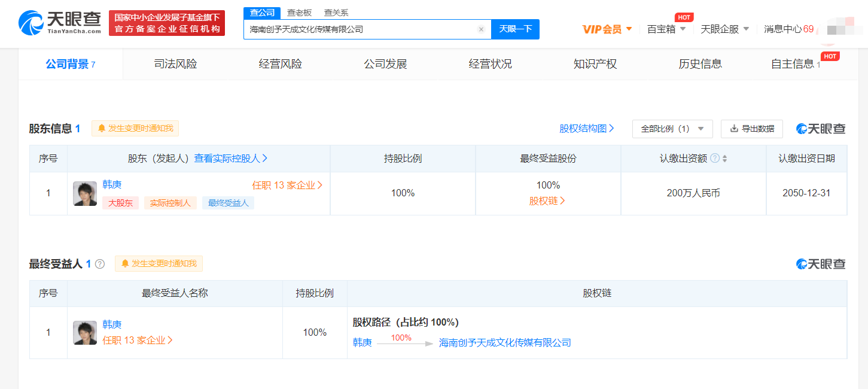The image size is (868, 389).
Task: Open 海南创予天成文化传媒有限公司 link in equity path
Action: coord(505,343)
